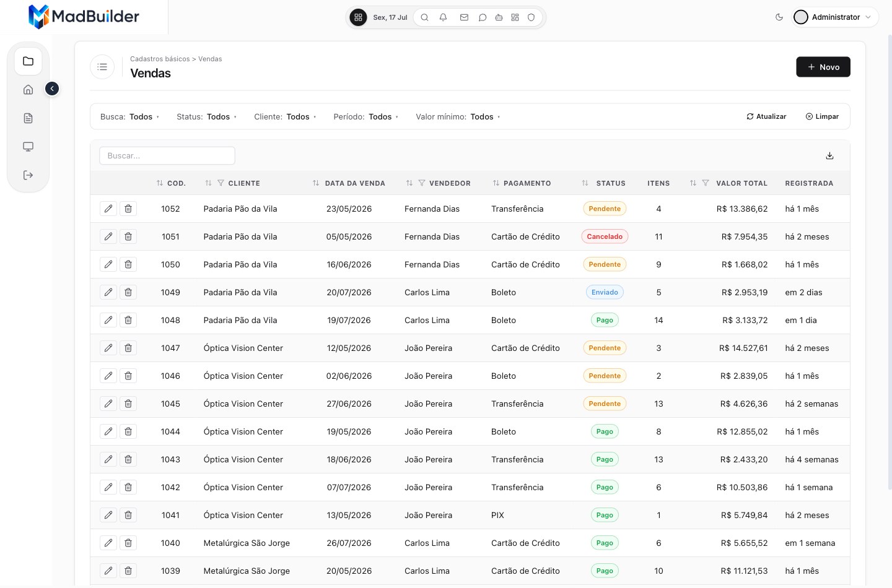
Task: Click Enviado status badge of sale 1049
Action: 605,292
